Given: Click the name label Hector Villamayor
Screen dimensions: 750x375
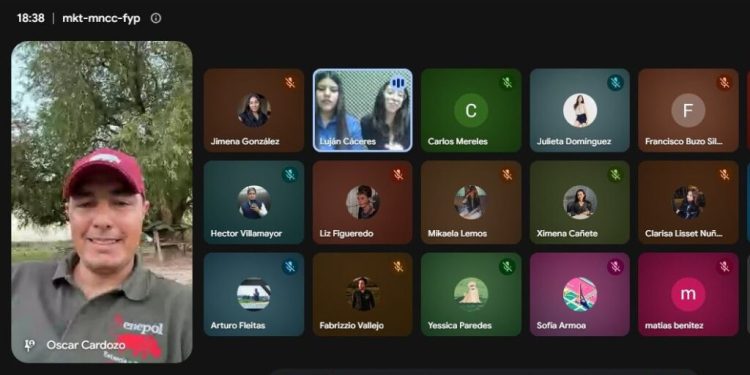Looking at the screenshot, I should click(246, 233).
